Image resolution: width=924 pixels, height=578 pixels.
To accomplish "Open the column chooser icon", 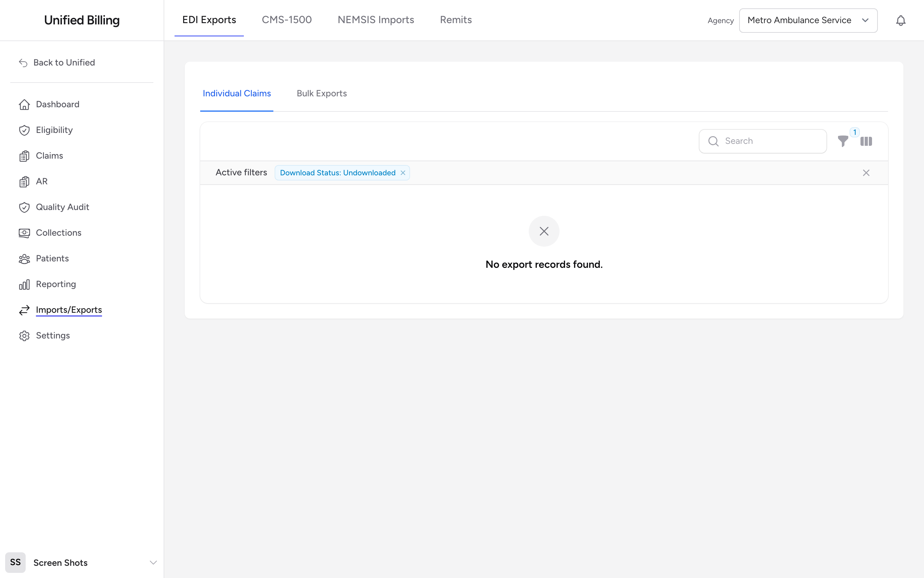I will [866, 141].
